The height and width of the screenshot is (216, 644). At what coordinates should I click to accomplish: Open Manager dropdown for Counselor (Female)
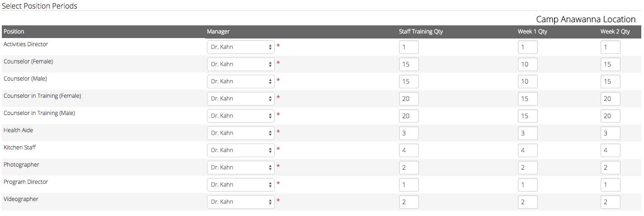(x=240, y=64)
